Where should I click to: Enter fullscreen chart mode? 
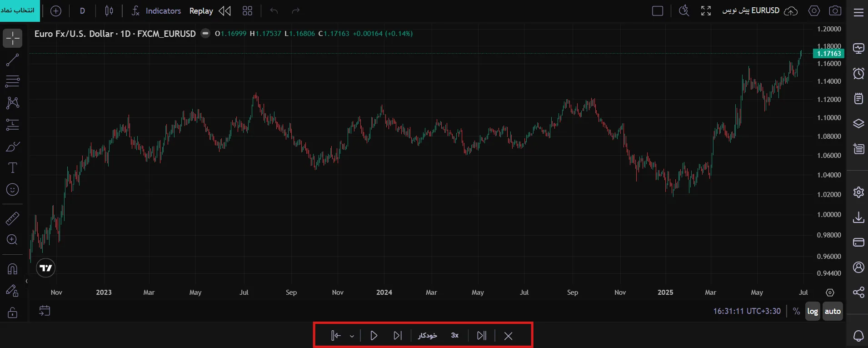pos(706,11)
